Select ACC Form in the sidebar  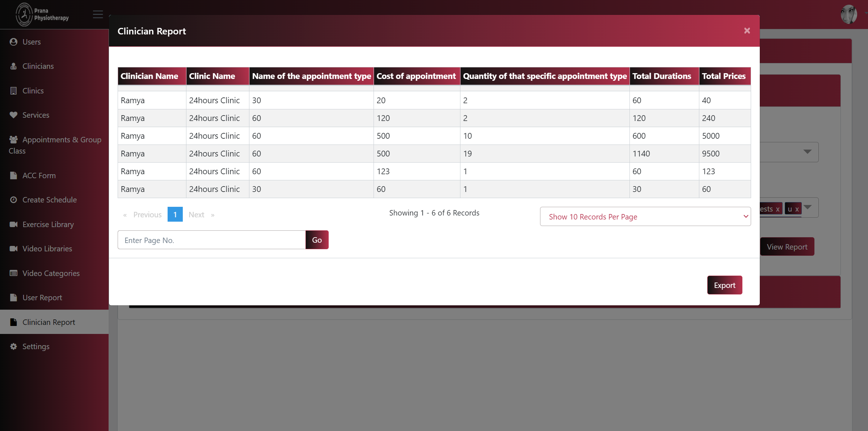point(39,176)
